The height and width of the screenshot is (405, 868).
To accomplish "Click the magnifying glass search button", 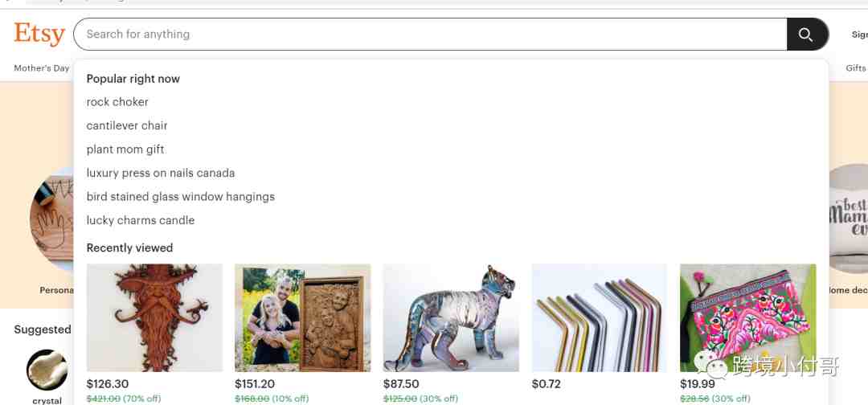I will [x=807, y=35].
